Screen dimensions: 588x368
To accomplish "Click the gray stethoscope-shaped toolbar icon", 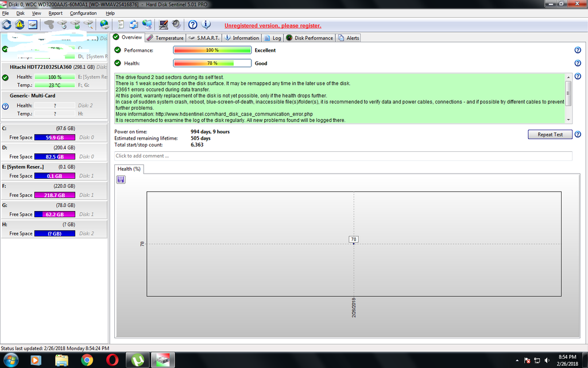I will point(49,25).
